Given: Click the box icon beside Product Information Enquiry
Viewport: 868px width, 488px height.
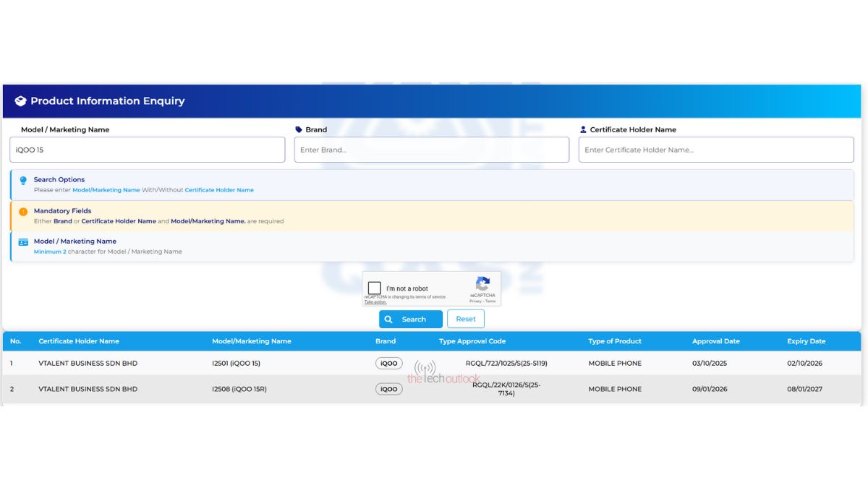Looking at the screenshot, I should click(20, 101).
